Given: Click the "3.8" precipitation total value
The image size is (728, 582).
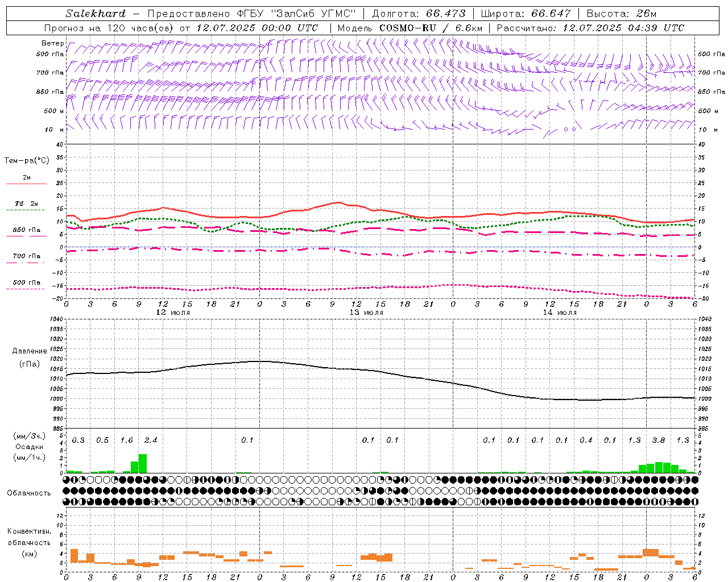Looking at the screenshot, I should tap(659, 440).
